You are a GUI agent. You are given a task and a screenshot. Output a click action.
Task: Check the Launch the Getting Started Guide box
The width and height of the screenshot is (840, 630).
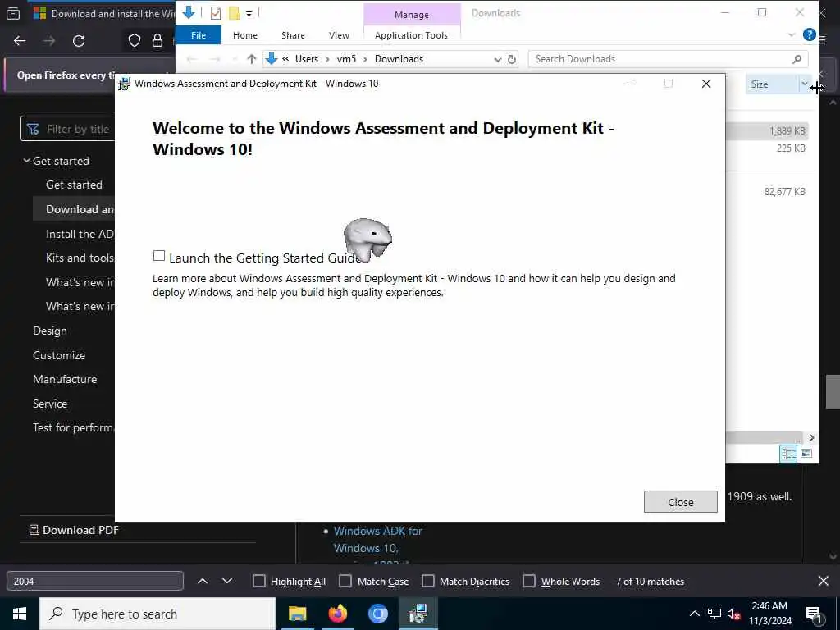pyautogui.click(x=159, y=256)
